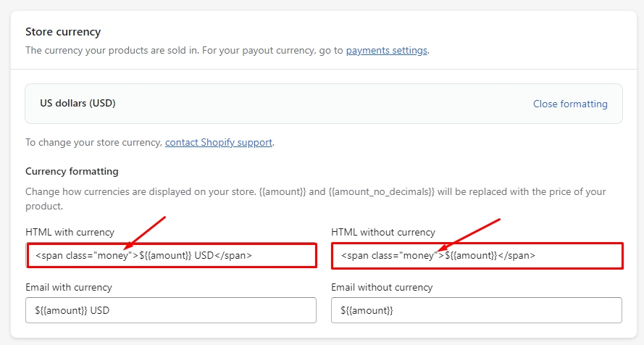Click the US dollars (USD) currency label
The width and height of the screenshot is (644, 345).
tap(78, 104)
